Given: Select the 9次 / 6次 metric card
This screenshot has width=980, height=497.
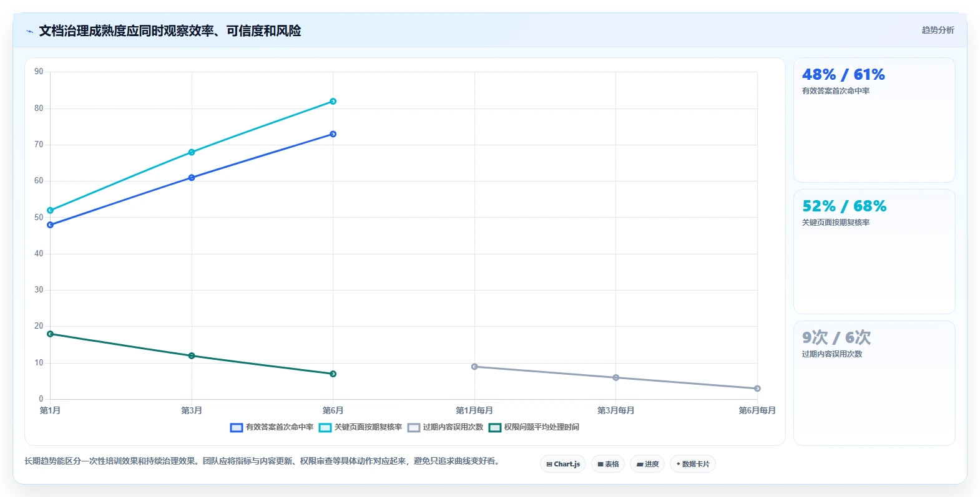Looking at the screenshot, I should coord(875,384).
